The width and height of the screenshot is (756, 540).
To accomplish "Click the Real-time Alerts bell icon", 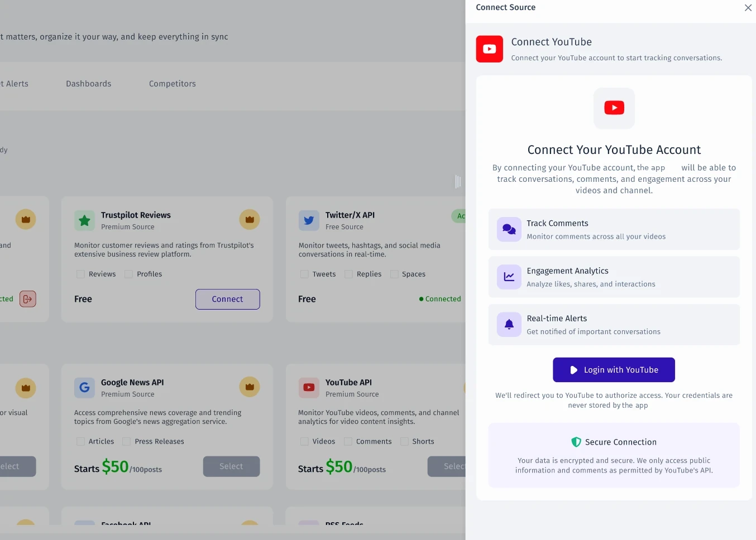I will click(x=509, y=324).
